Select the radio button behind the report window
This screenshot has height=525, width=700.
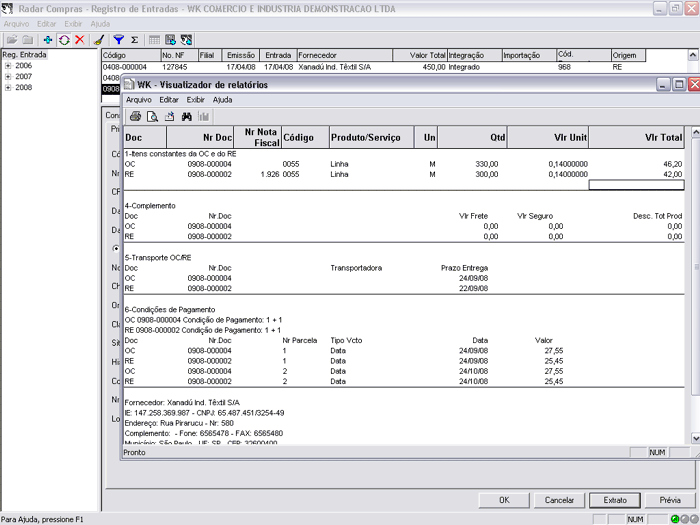click(116, 249)
